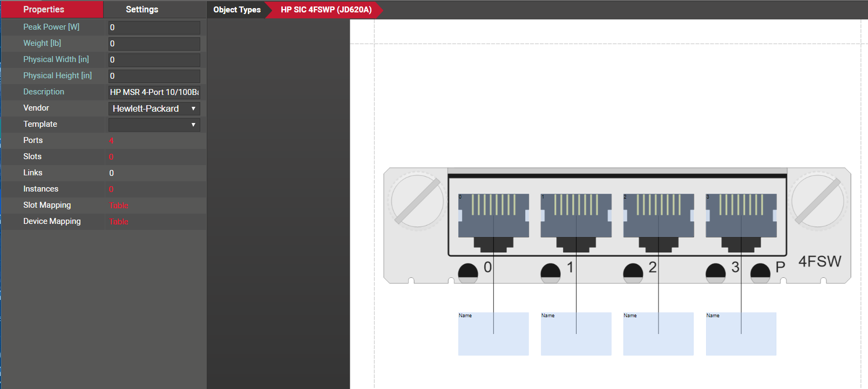
Task: Click the Weight input field
Action: click(x=154, y=44)
